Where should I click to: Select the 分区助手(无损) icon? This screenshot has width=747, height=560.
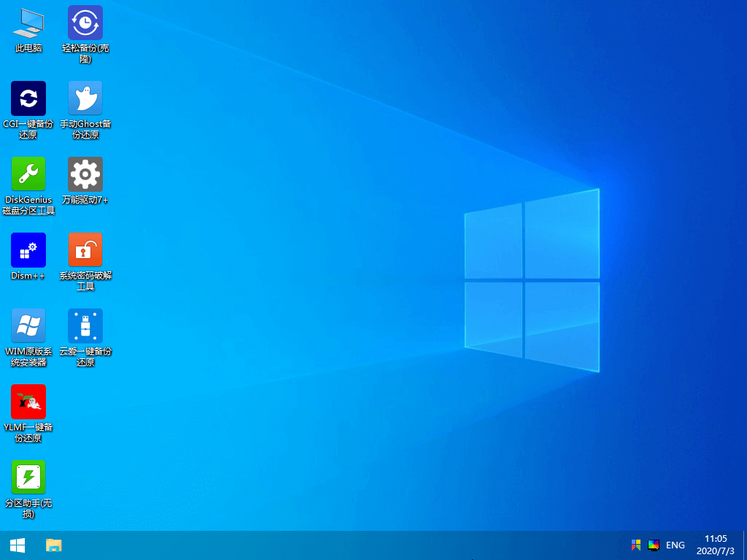click(x=28, y=478)
